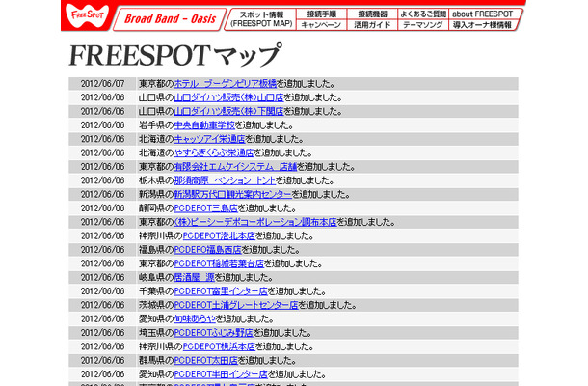Screen dimensions: 588x386
Task: Open 新潟駅万代口観光案内センター link
Action: [x=234, y=194]
